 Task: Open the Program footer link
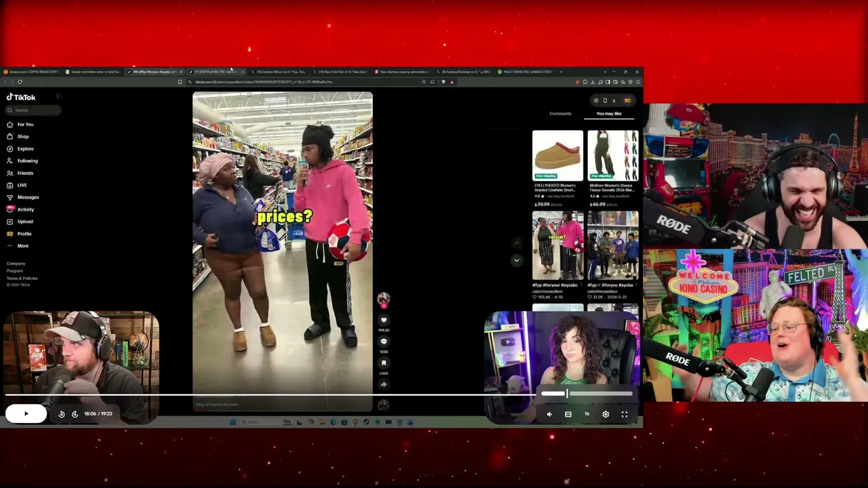pos(14,271)
